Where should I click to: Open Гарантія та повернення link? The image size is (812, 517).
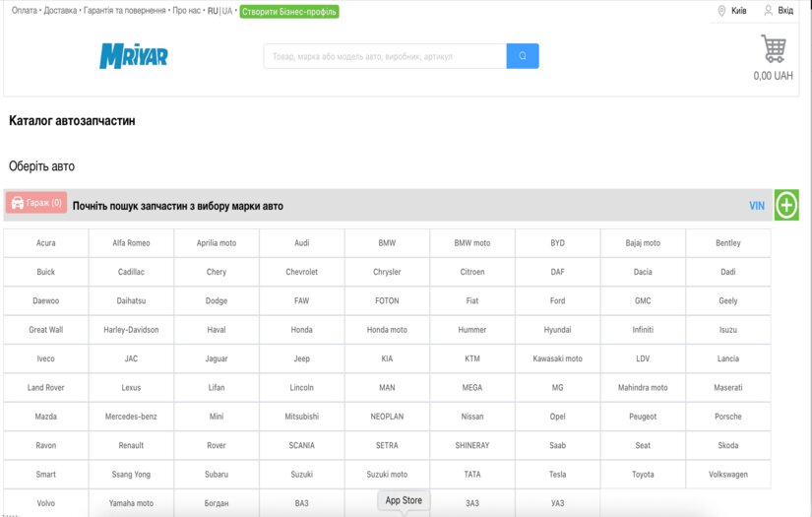[124, 11]
